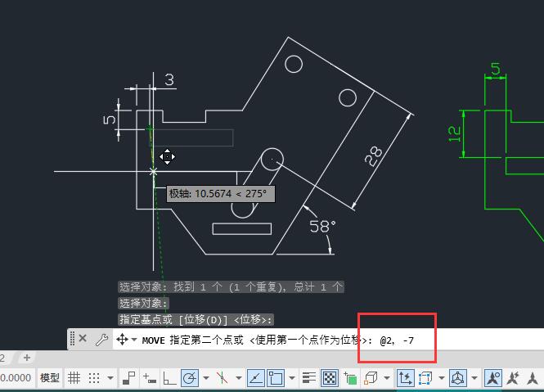Click the green 5 dimension text

[496, 69]
